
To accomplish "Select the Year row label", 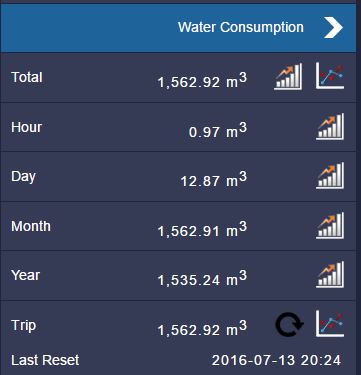I will (x=26, y=275).
